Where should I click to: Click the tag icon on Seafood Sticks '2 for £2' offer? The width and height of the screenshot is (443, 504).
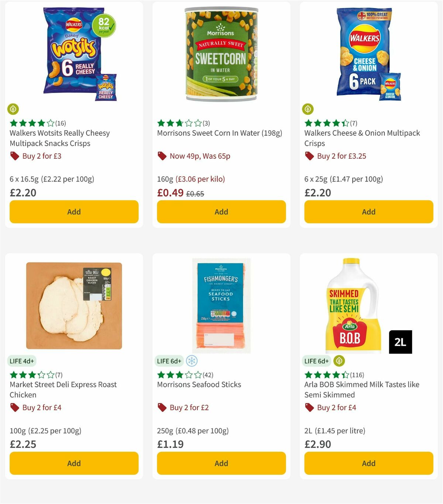(x=161, y=408)
